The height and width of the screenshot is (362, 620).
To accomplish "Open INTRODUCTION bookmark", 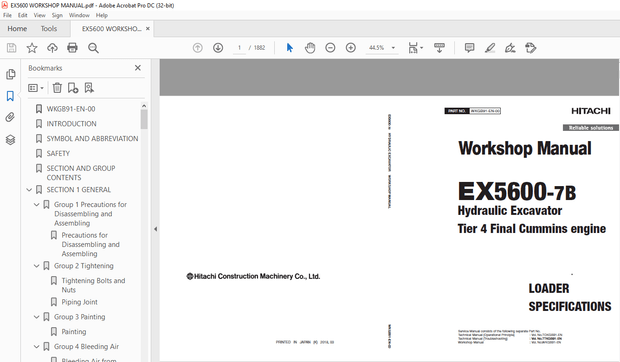I will (x=71, y=124).
